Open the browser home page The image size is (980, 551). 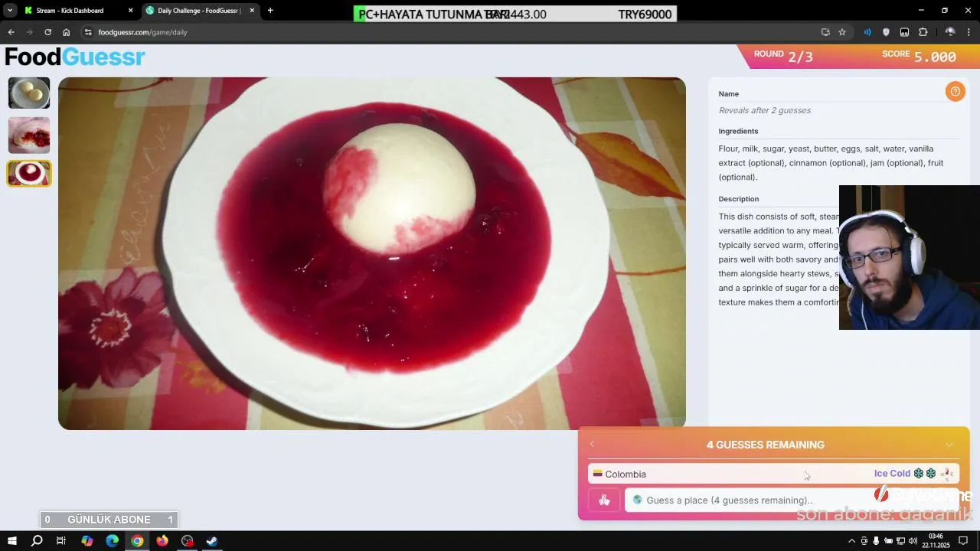click(x=67, y=32)
